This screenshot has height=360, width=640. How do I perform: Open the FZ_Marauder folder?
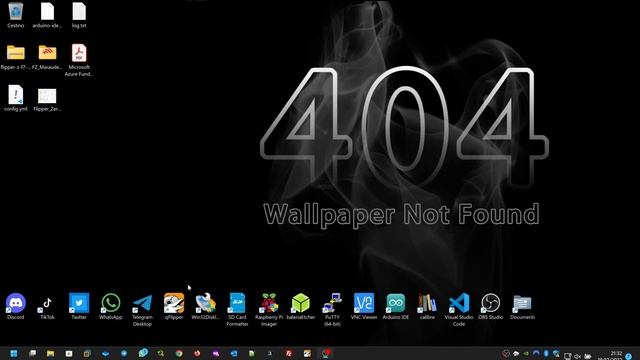click(x=47, y=57)
